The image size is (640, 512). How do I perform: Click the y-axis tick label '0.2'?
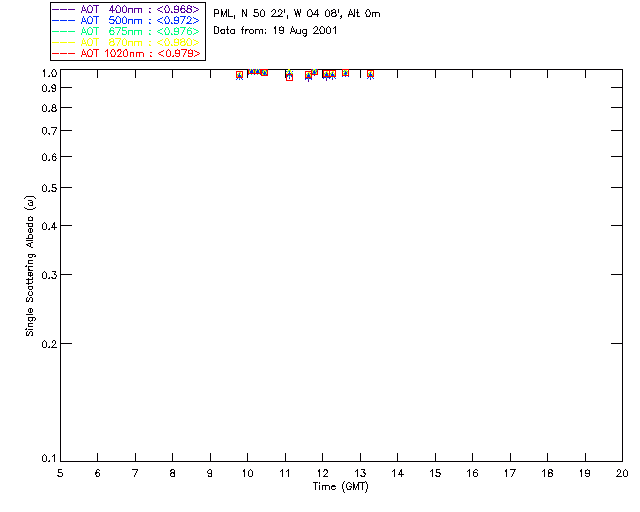click(x=49, y=344)
